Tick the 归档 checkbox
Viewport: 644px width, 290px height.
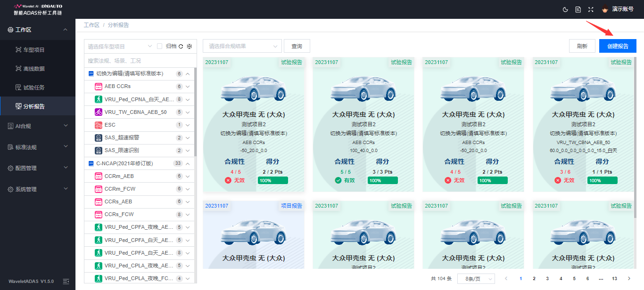(160, 46)
